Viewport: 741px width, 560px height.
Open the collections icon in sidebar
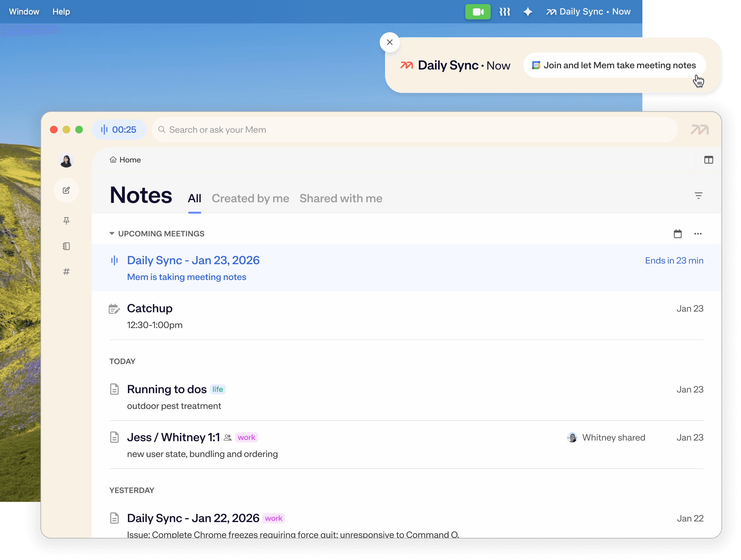coord(66,246)
